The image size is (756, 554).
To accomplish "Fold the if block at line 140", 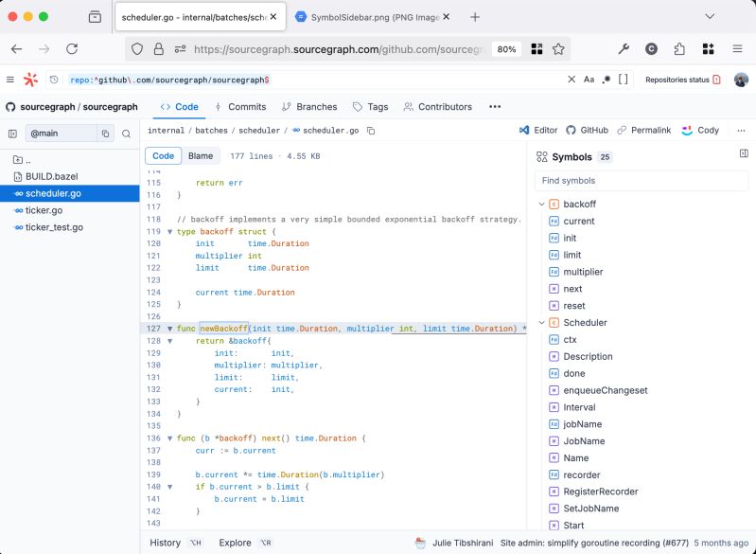I will (x=169, y=487).
